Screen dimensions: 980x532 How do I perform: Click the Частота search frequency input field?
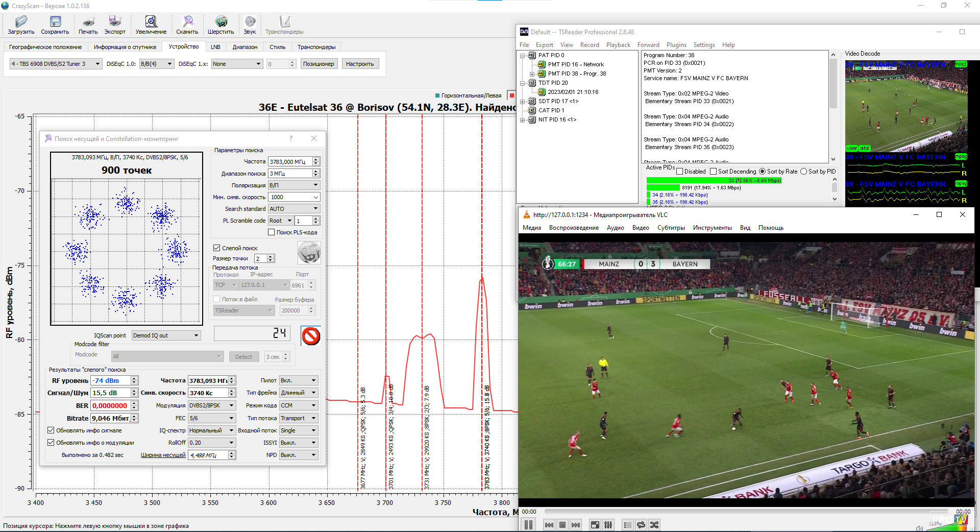tap(290, 162)
